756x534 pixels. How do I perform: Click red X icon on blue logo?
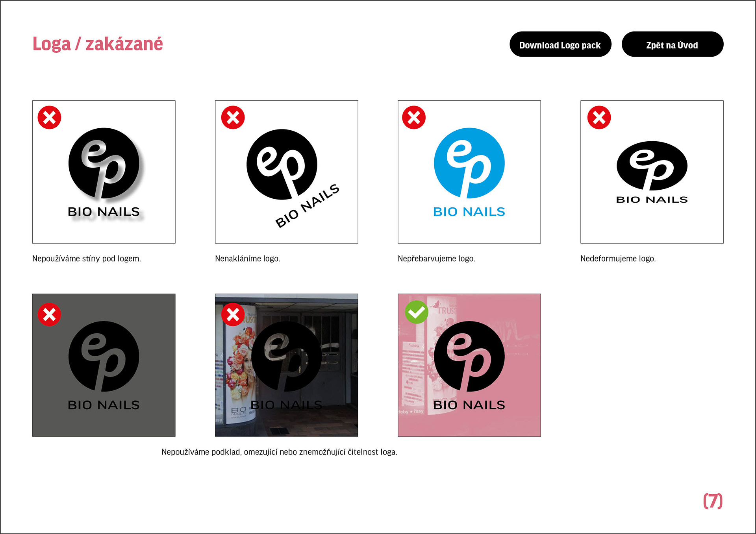pos(414,117)
